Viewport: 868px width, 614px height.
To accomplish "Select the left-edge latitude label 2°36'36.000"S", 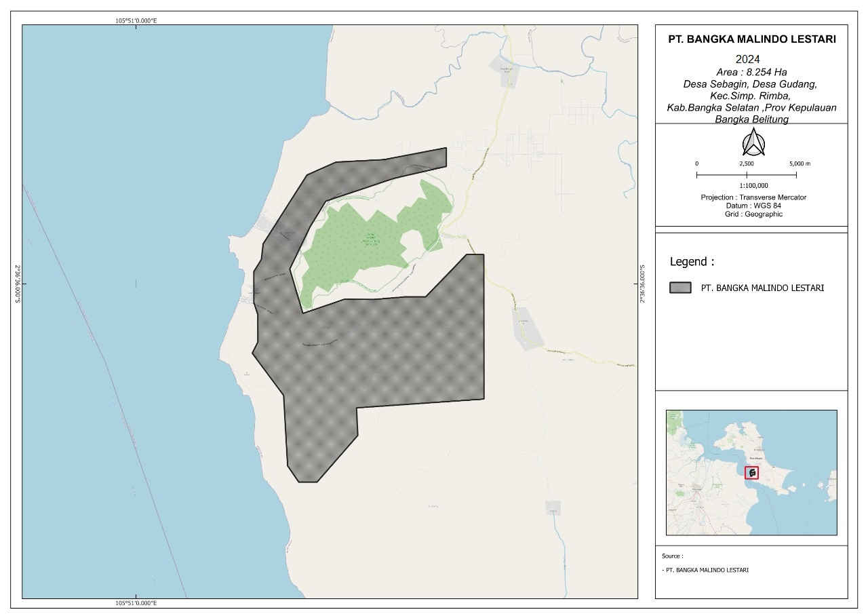I will [x=18, y=284].
